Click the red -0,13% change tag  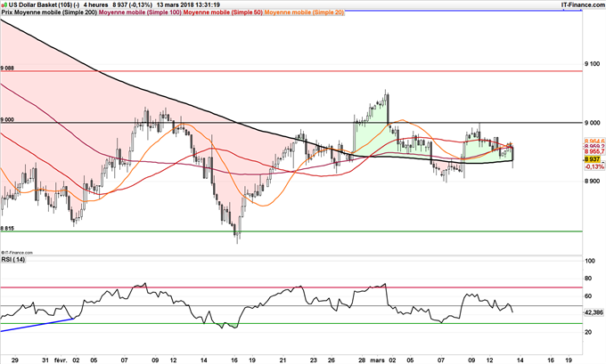coord(594,166)
